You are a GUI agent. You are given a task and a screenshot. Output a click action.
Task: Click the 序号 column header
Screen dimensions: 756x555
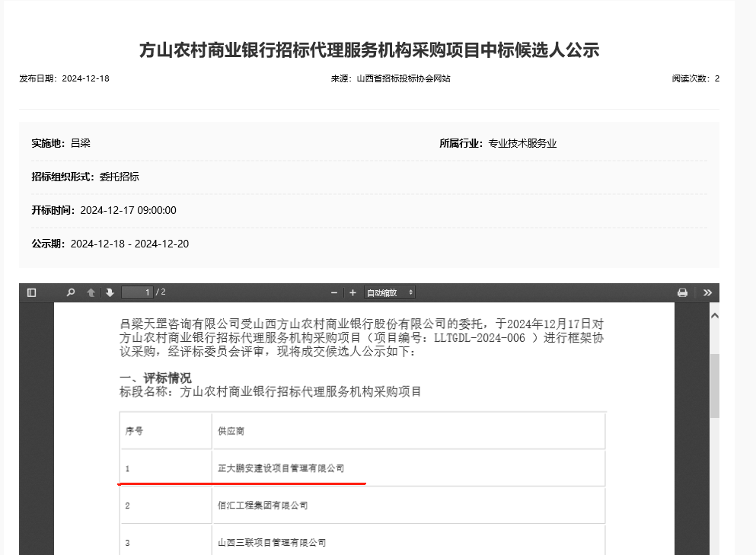click(135, 431)
